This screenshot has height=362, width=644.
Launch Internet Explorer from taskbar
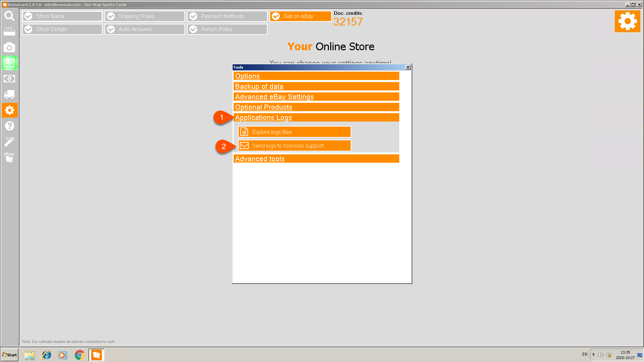pos(46,355)
